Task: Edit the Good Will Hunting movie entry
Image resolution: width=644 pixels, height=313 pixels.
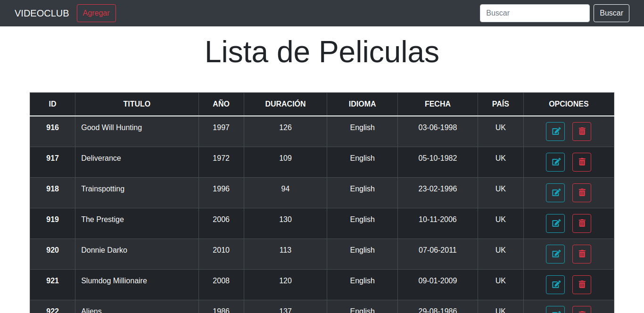Action: (555, 132)
